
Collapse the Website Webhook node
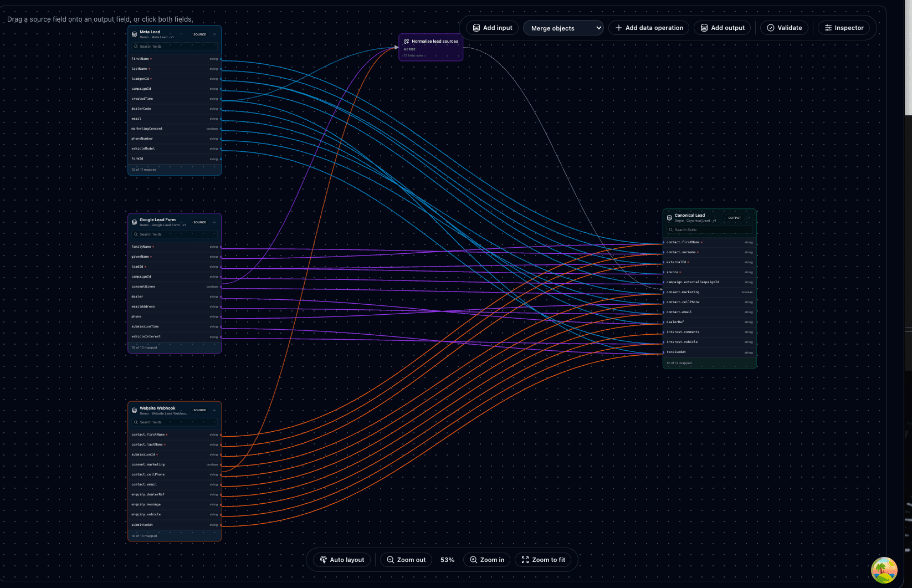(214, 410)
